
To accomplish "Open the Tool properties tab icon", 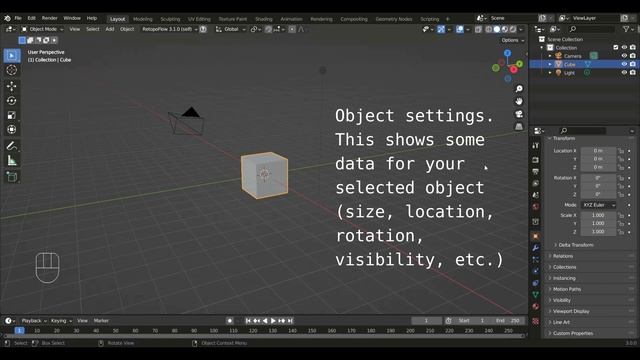I will point(536,146).
